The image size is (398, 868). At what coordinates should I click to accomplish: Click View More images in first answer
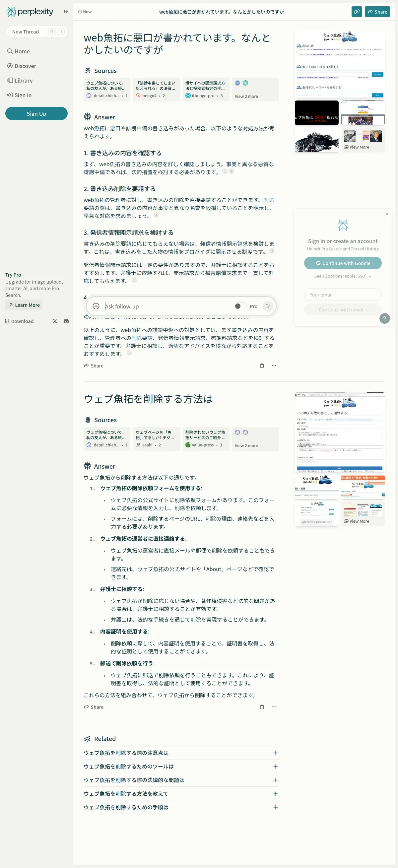point(363,140)
